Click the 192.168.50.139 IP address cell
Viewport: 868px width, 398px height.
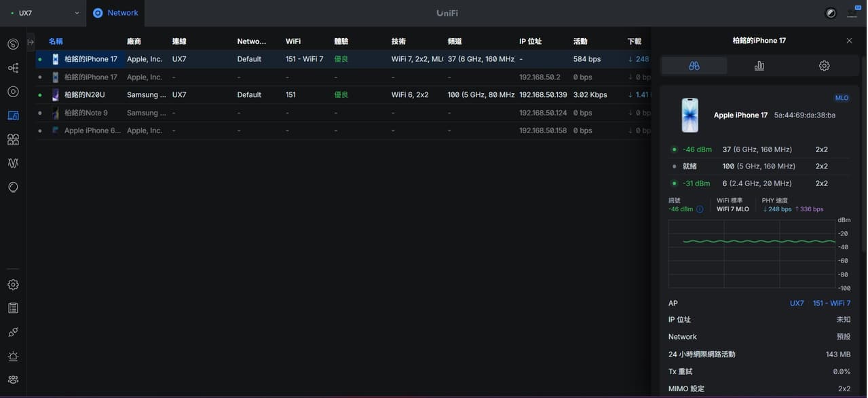(543, 94)
